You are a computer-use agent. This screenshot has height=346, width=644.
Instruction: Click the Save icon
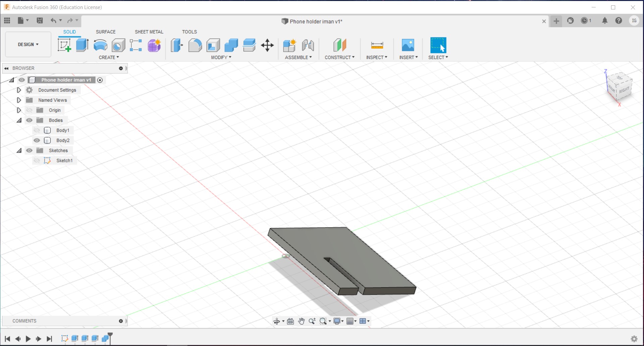tap(40, 20)
